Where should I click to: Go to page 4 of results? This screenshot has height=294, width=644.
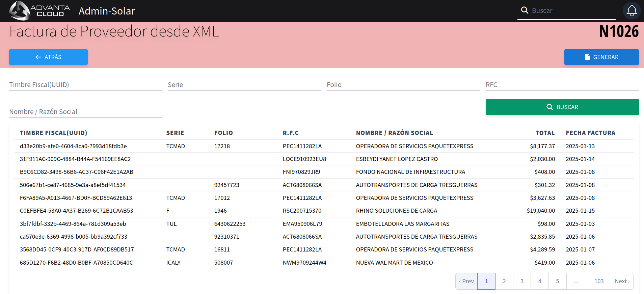click(x=540, y=281)
